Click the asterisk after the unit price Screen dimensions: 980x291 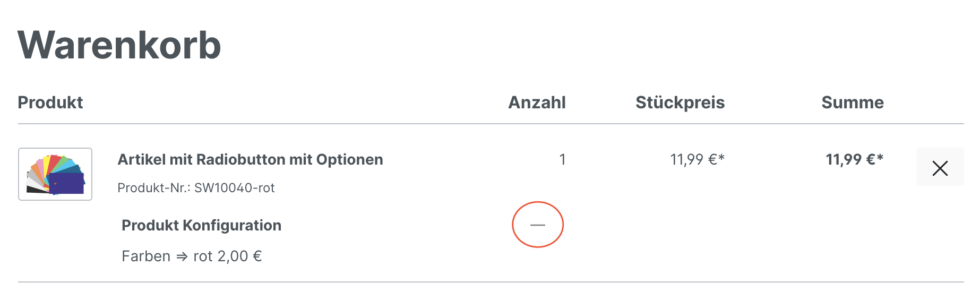click(x=721, y=158)
